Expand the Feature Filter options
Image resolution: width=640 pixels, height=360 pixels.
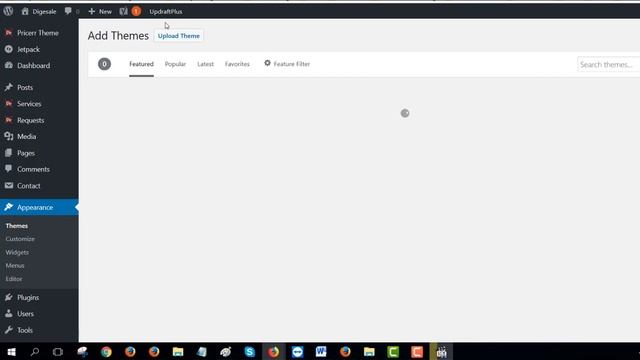click(287, 64)
